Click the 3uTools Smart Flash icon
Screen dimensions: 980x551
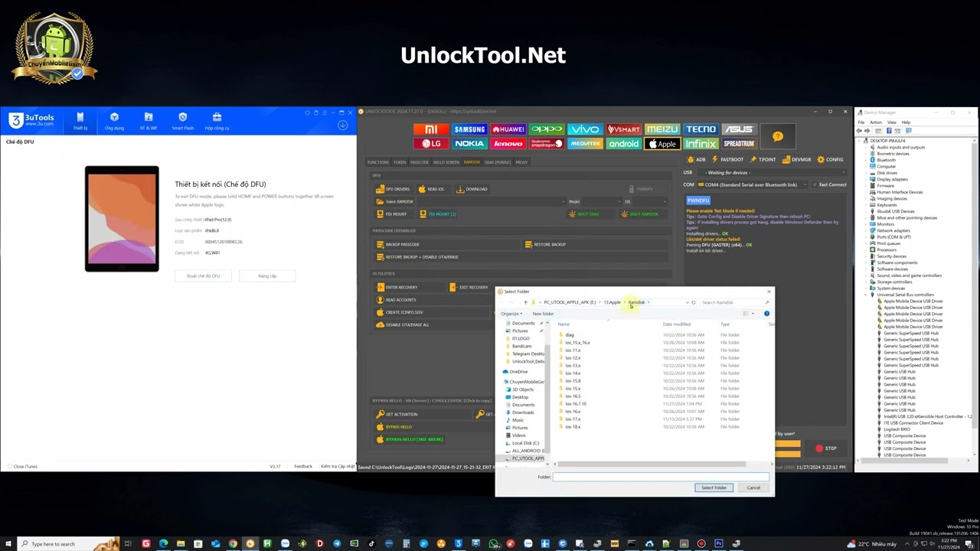[182, 121]
